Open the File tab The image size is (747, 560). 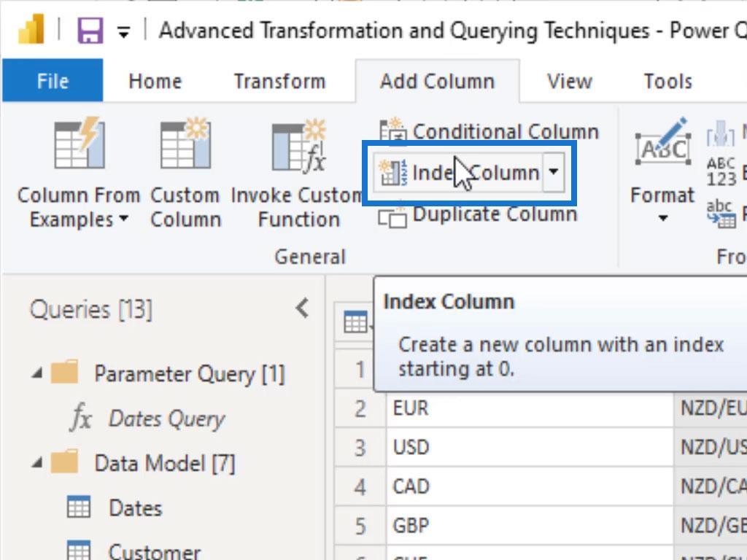[x=53, y=80]
